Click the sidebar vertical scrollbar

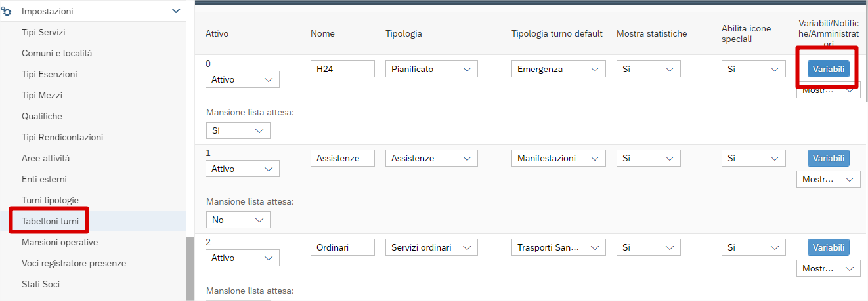pyautogui.click(x=190, y=269)
